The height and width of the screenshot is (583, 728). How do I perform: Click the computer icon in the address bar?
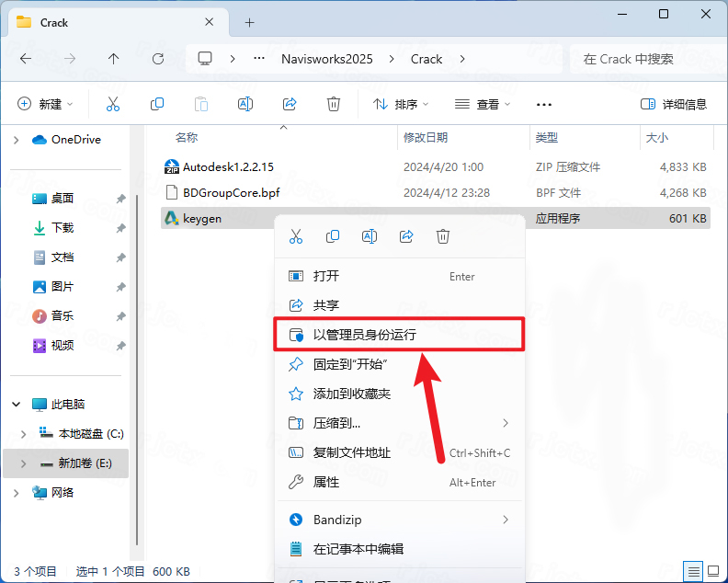(205, 59)
